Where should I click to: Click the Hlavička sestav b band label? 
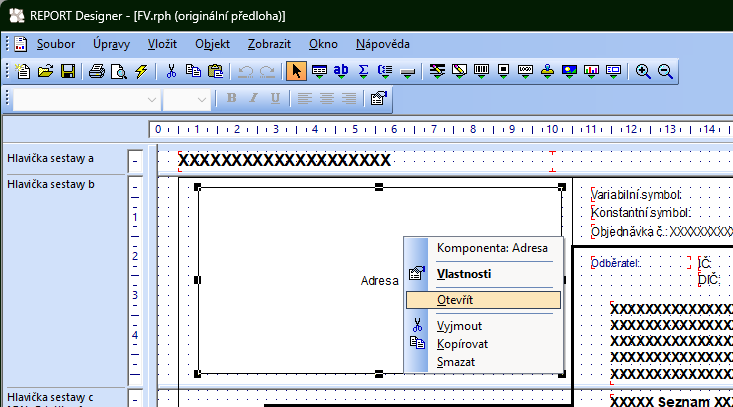coord(51,185)
